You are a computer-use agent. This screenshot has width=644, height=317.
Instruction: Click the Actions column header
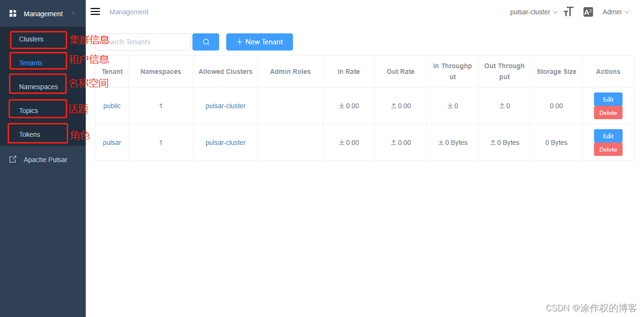pos(608,72)
